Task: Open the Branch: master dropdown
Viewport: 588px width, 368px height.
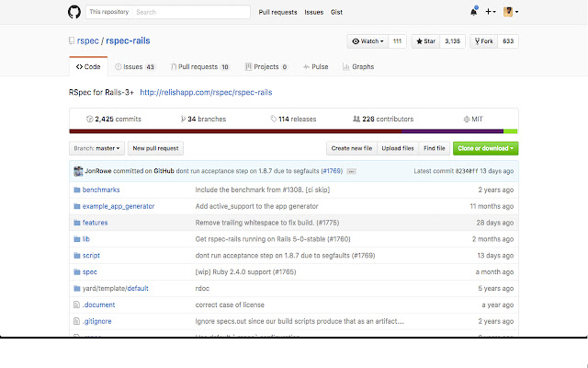Action: [96, 147]
